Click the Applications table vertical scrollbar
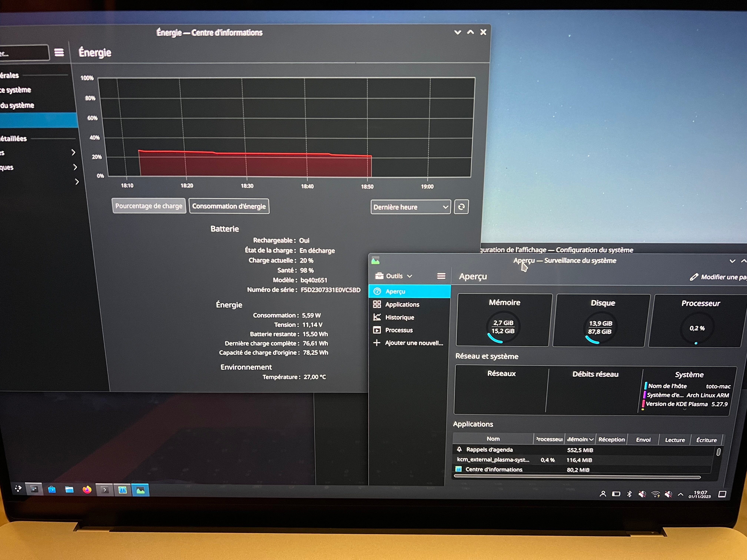This screenshot has height=560, width=747. (x=718, y=452)
